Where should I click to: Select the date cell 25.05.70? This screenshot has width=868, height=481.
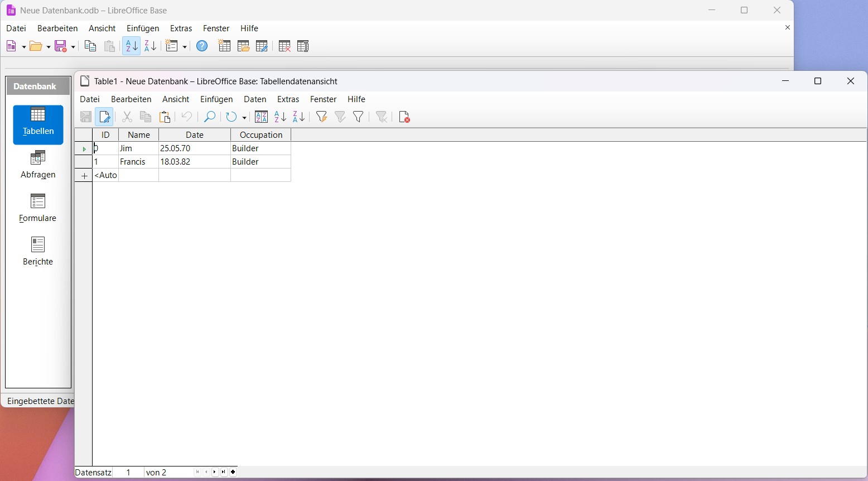click(195, 148)
